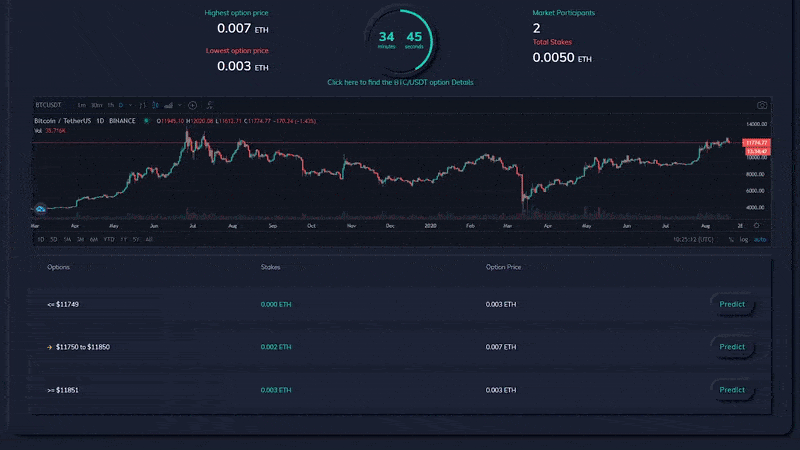Click the 10:25:12 UTC timezone clock

pyautogui.click(x=693, y=239)
